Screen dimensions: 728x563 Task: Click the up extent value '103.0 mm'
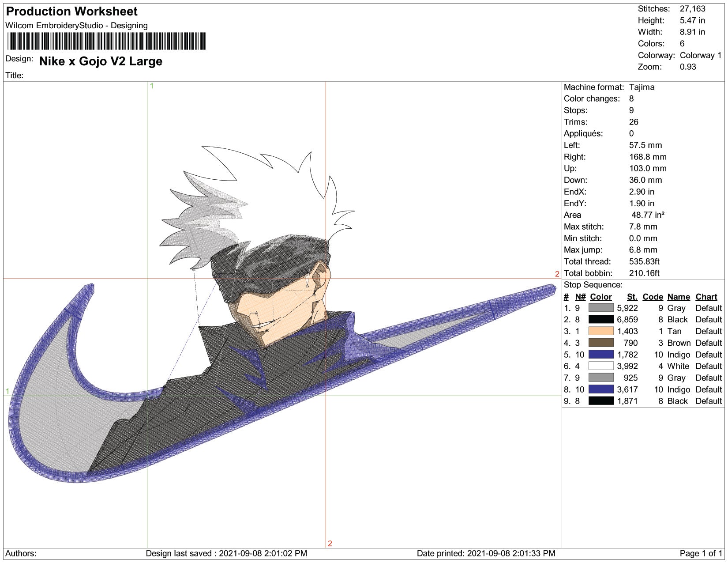[x=648, y=168]
